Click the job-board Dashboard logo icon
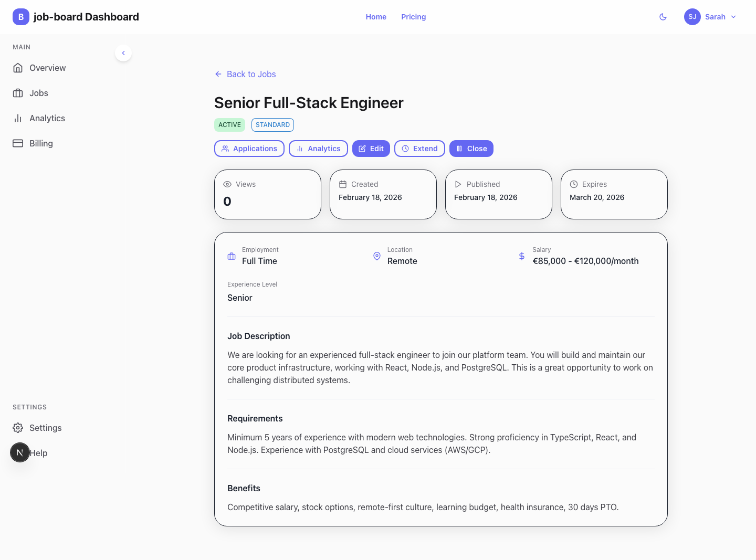 pos(20,16)
